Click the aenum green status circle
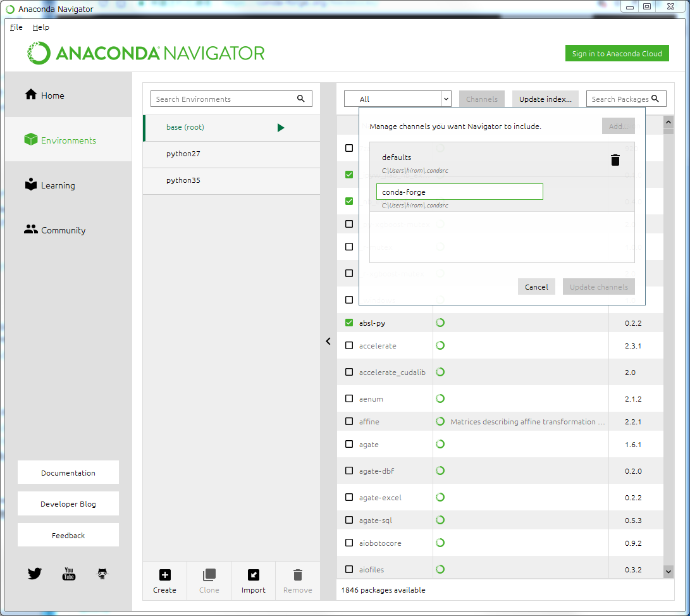This screenshot has height=616, width=690. tap(440, 398)
